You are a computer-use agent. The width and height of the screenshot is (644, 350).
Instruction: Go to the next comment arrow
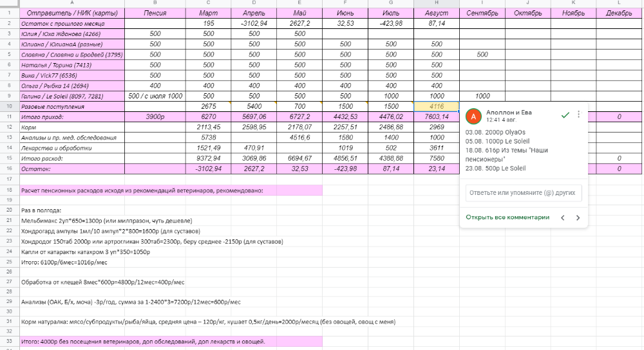click(x=578, y=217)
